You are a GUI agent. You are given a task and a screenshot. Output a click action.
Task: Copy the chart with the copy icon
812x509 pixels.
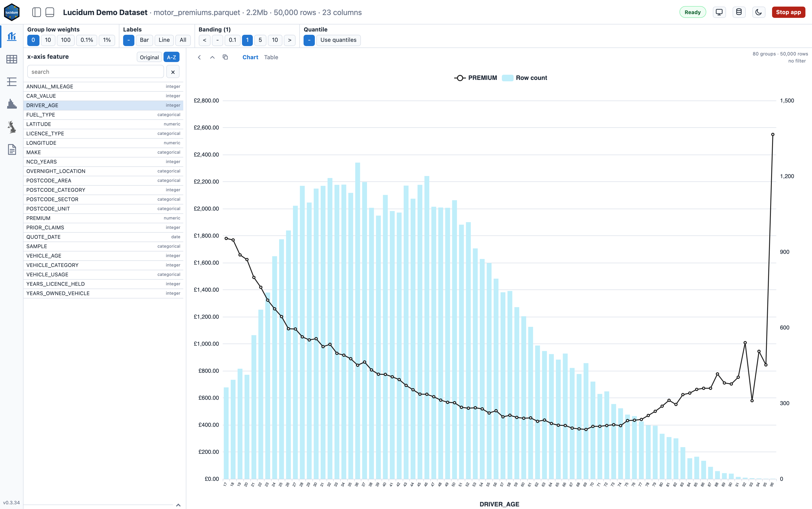[x=226, y=57]
